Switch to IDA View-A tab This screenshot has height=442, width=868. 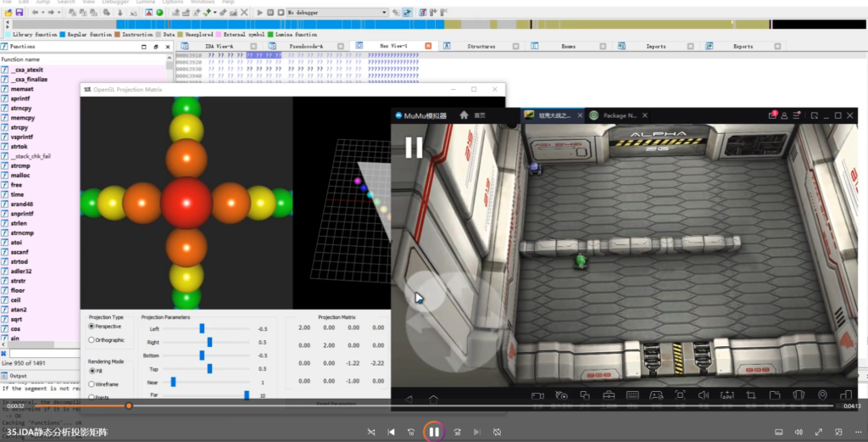click(x=220, y=47)
